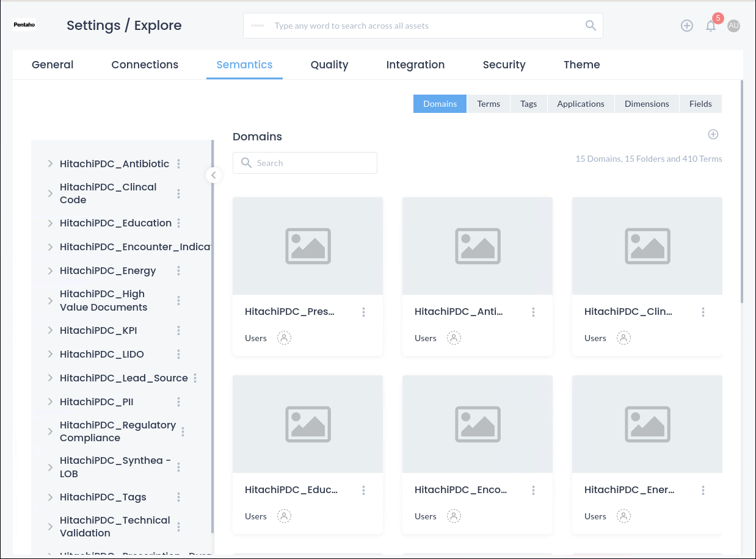Open three-dot menu for HitachiPDC_KPI

178,330
